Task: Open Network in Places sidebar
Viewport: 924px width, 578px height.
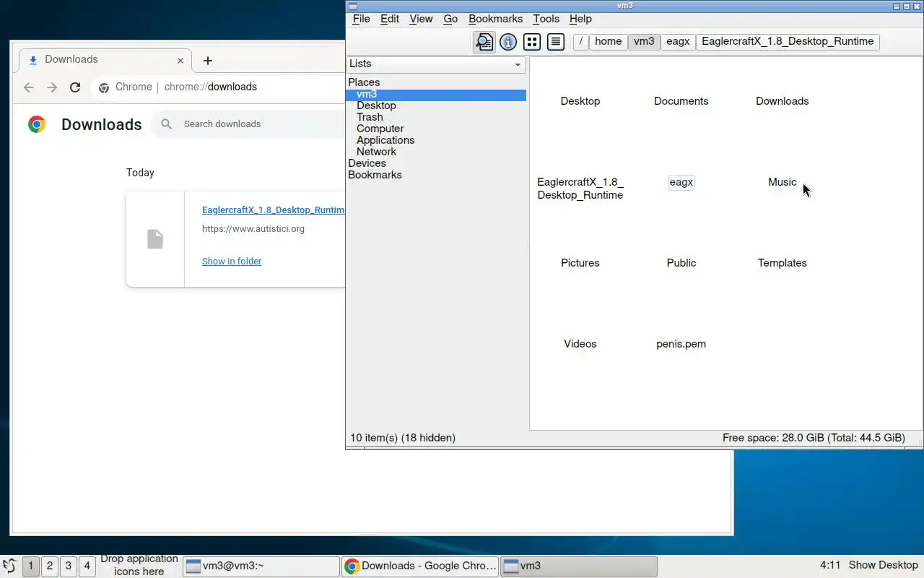Action: coord(376,152)
